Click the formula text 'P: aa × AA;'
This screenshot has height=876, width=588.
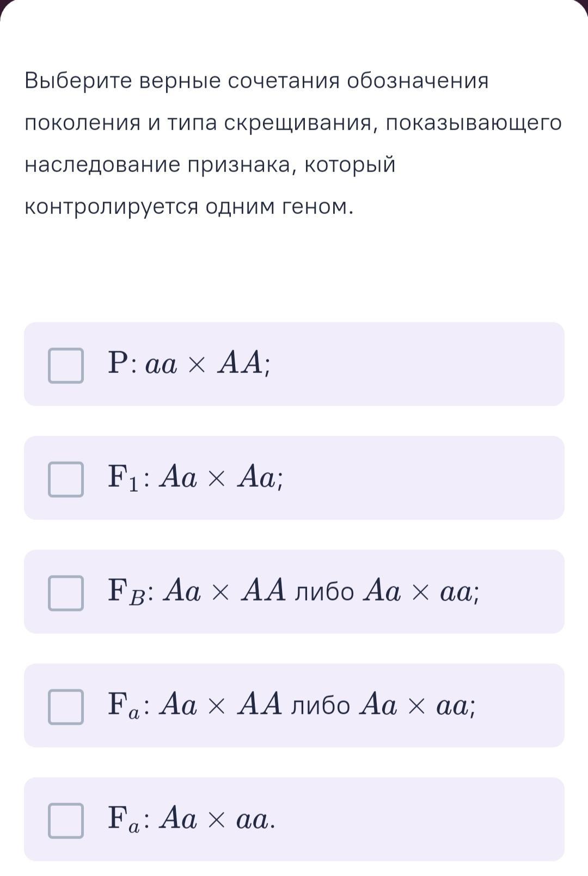point(189,363)
